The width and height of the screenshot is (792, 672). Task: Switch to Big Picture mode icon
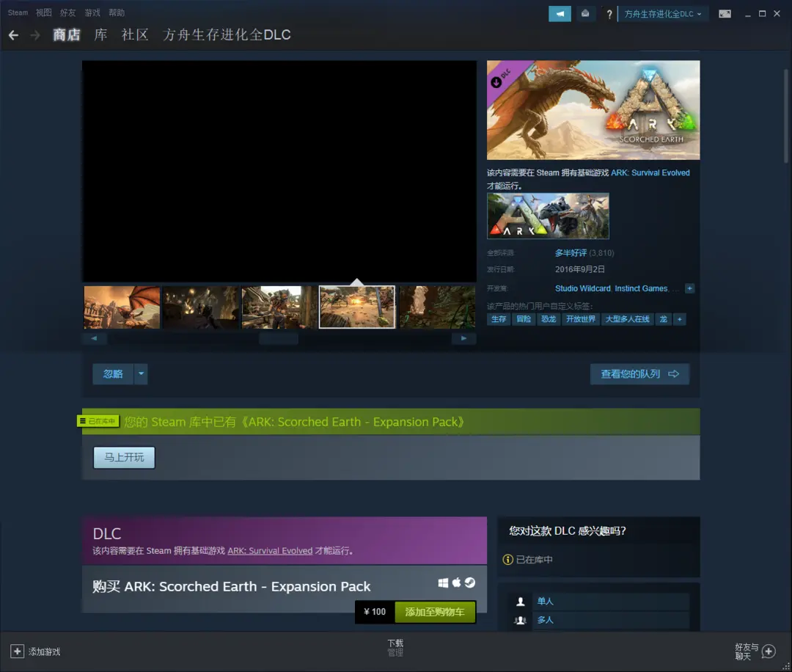(725, 14)
